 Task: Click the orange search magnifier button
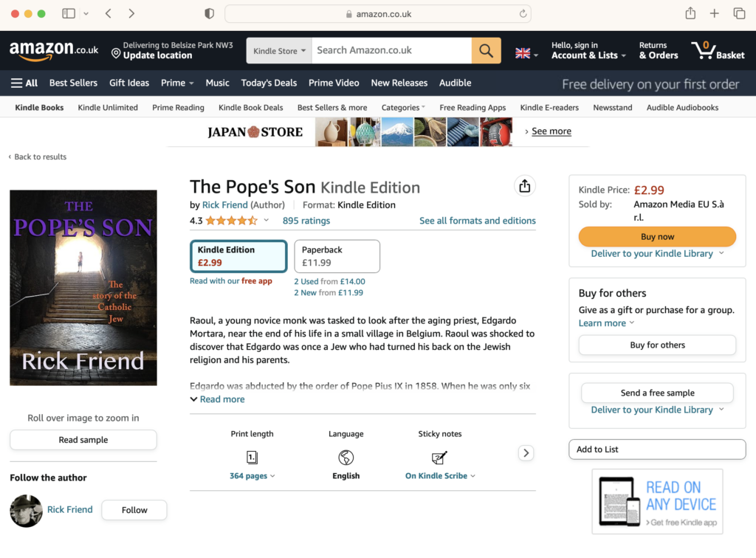486,51
